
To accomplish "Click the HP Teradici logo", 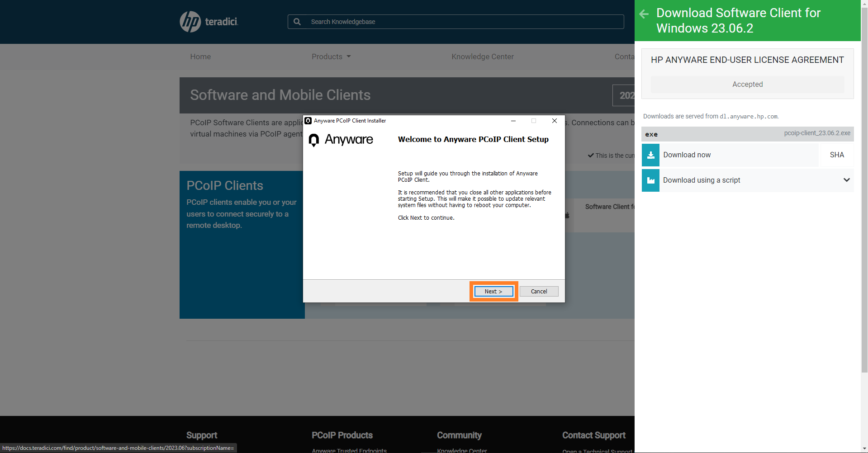I will [209, 22].
